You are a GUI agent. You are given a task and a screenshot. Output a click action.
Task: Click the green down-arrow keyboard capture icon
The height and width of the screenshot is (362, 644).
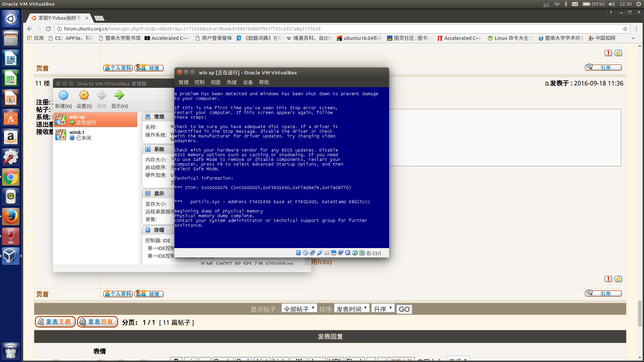(x=362, y=253)
